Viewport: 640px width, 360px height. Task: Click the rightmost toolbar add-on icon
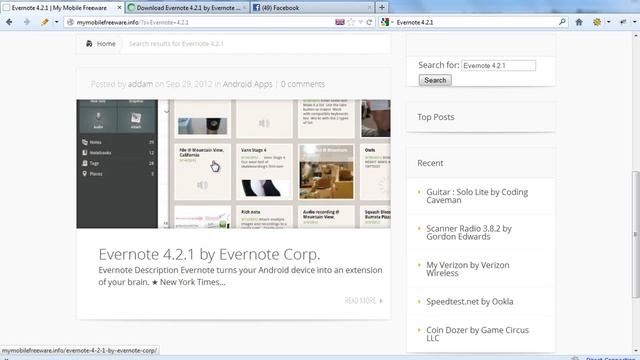click(x=623, y=22)
